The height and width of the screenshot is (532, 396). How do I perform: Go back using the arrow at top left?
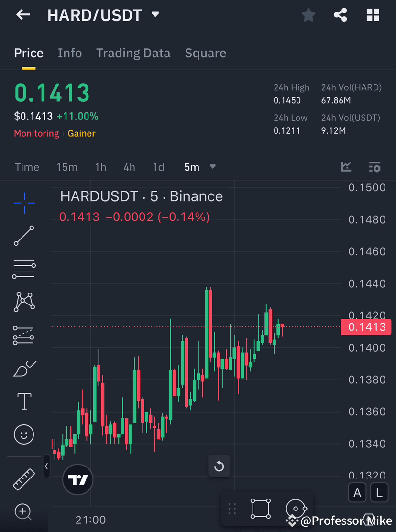tap(23, 15)
